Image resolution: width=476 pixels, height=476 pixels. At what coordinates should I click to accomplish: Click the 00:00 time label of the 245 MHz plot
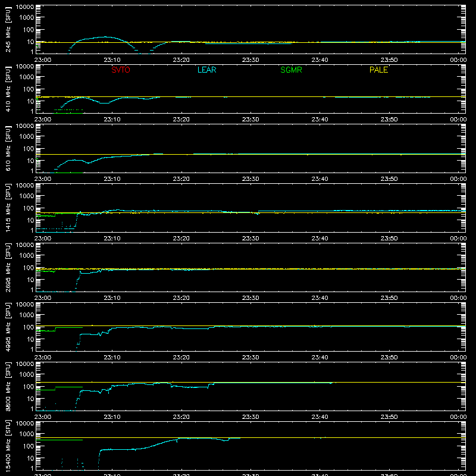(x=458, y=60)
